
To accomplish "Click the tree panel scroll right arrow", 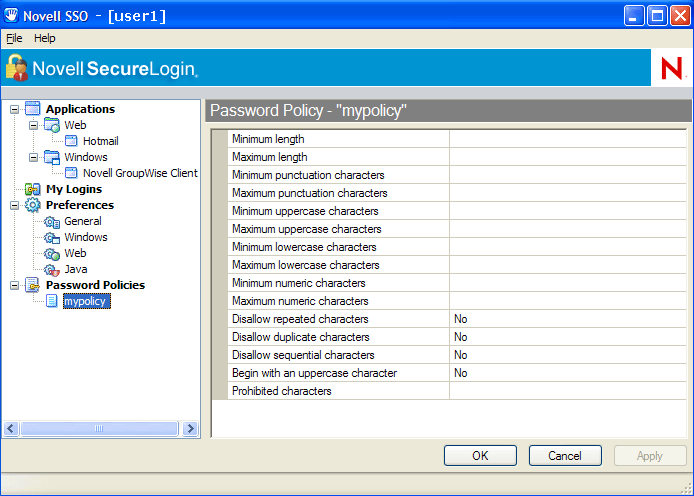I will pos(190,428).
